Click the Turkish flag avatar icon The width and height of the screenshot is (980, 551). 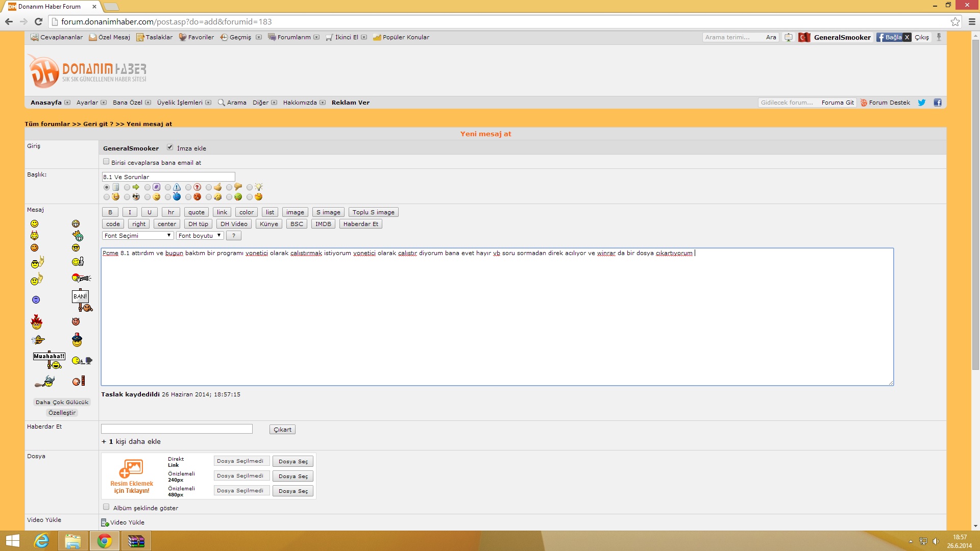point(804,37)
